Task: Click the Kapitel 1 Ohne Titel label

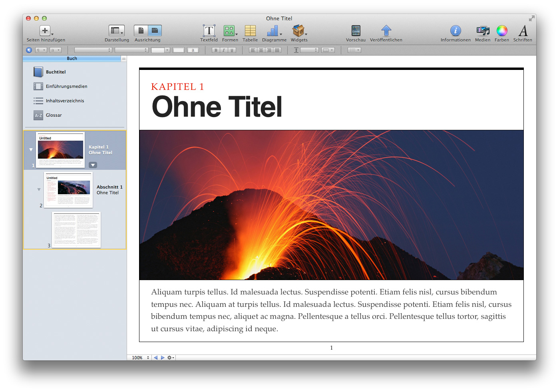Action: pos(100,150)
